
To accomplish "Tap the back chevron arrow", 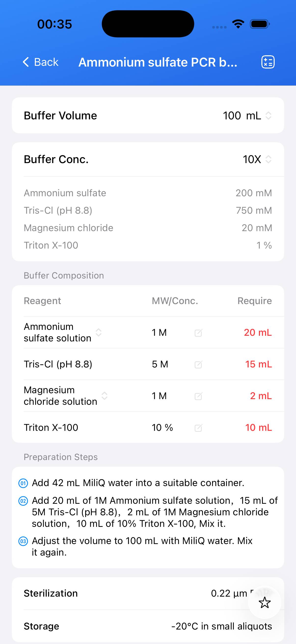I will click(x=26, y=62).
